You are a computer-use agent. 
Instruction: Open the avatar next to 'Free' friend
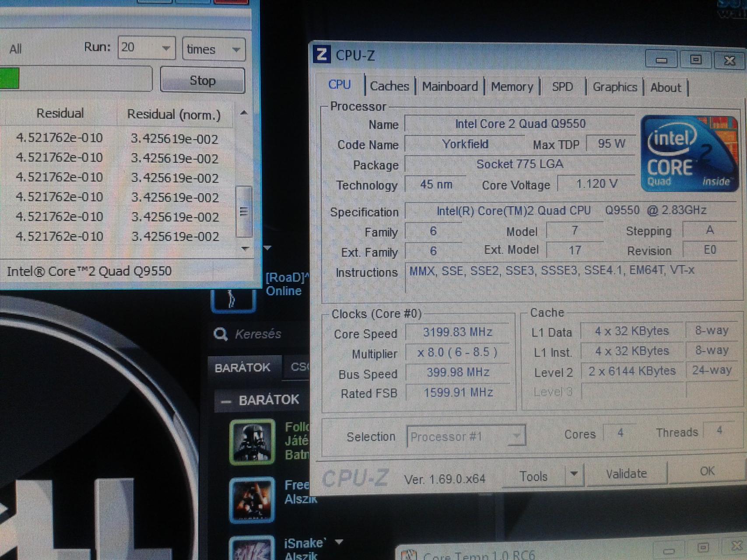coord(252,500)
